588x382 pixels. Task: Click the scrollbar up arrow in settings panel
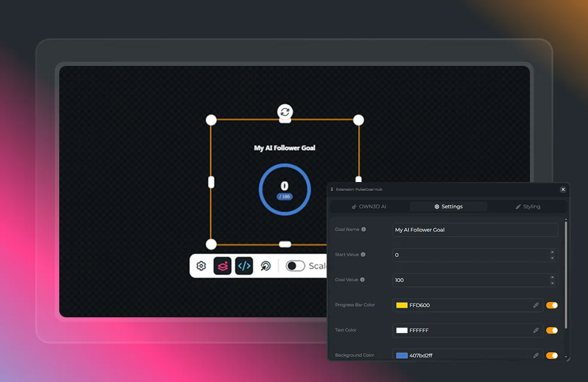[x=566, y=220]
